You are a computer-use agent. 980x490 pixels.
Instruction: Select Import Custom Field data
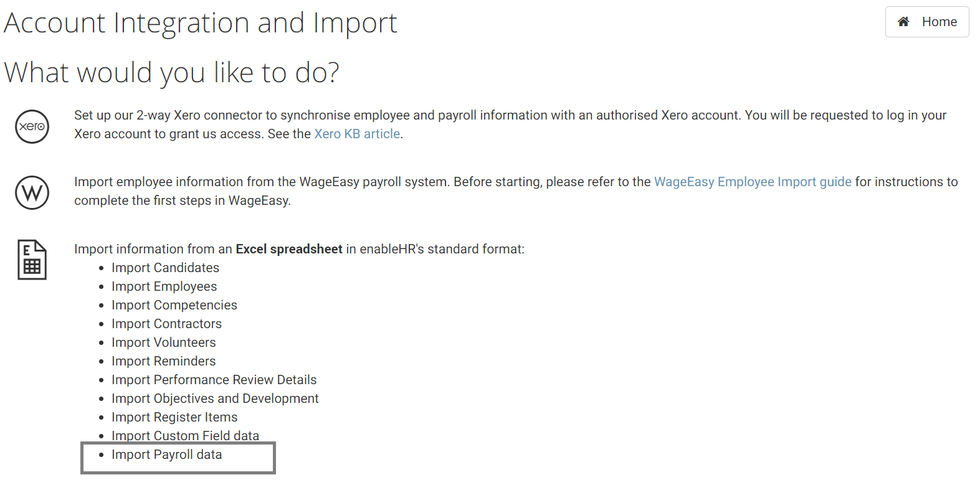click(185, 435)
